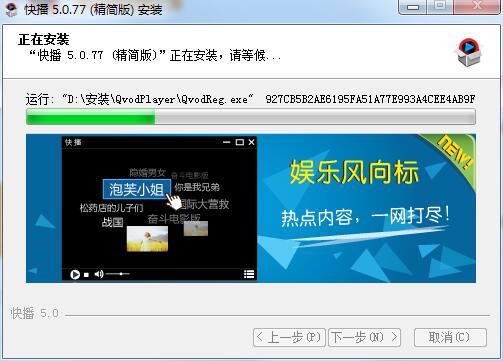The height and width of the screenshot is (361, 503).
Task: Click the stop square in the player preview
Action: tap(86, 275)
